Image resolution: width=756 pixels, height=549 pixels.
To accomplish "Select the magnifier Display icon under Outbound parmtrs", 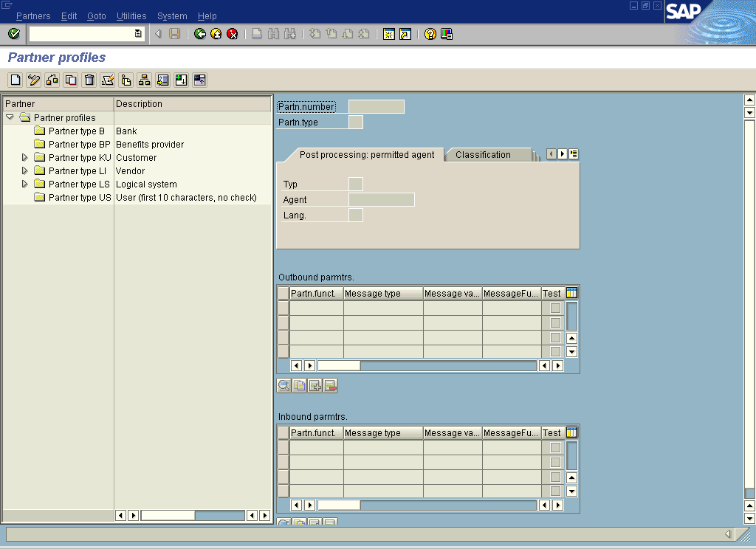I will (x=284, y=385).
